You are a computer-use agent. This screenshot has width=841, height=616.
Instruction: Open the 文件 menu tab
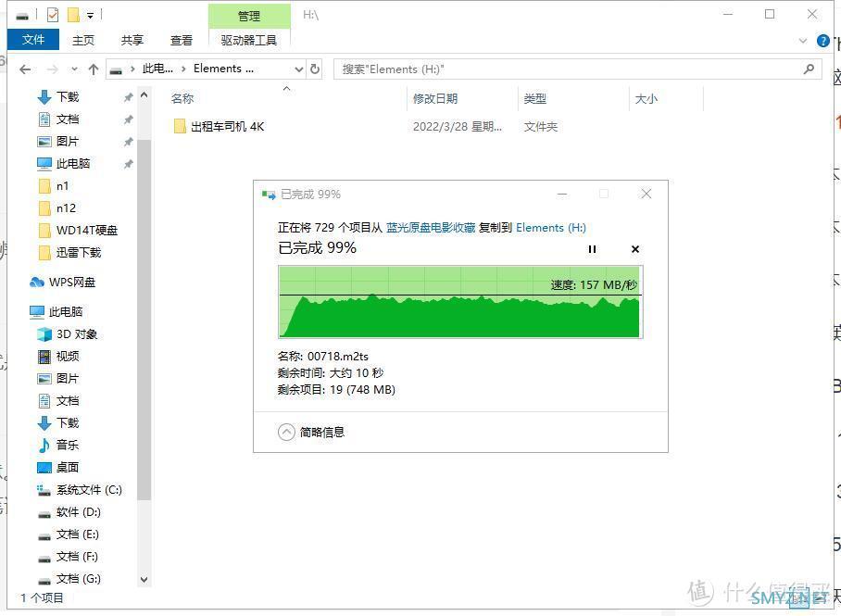[33, 40]
